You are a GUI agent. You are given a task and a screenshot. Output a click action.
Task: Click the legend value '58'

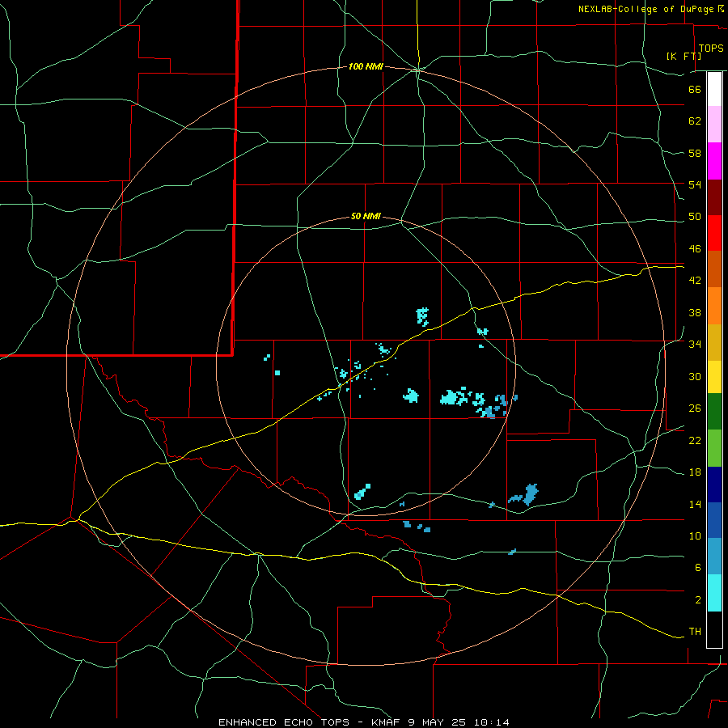(x=695, y=153)
